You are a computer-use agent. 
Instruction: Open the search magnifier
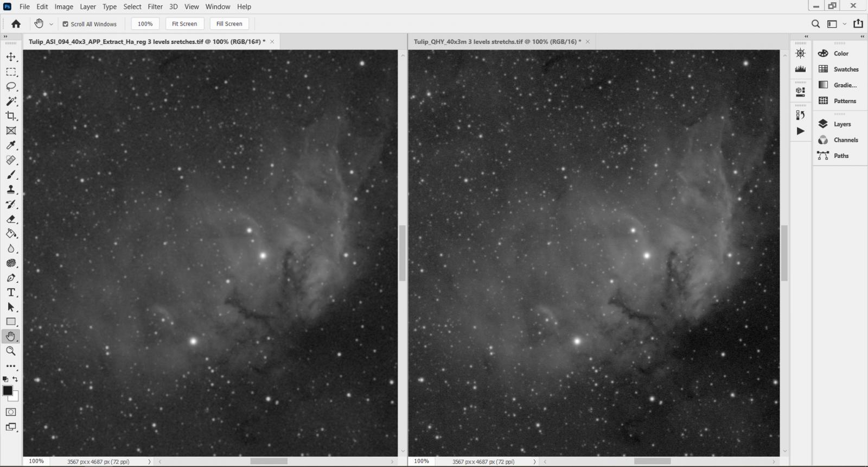click(x=815, y=24)
